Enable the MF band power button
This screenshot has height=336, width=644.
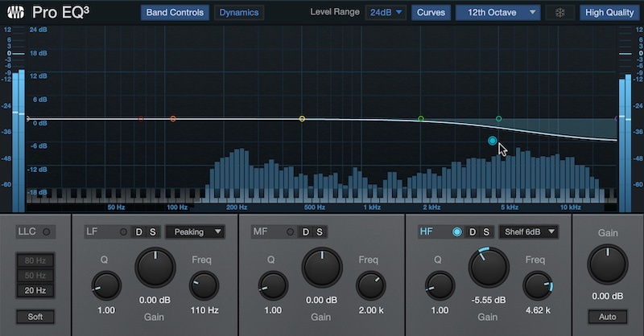(290, 232)
